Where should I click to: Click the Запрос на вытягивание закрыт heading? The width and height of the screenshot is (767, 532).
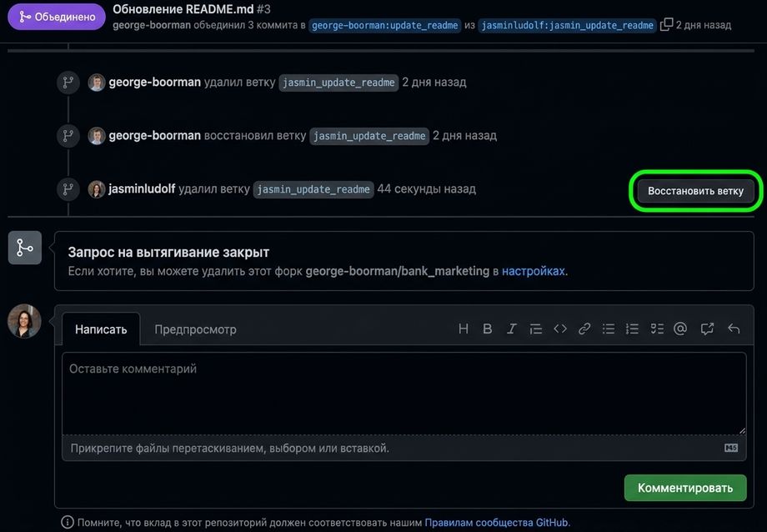click(x=168, y=252)
